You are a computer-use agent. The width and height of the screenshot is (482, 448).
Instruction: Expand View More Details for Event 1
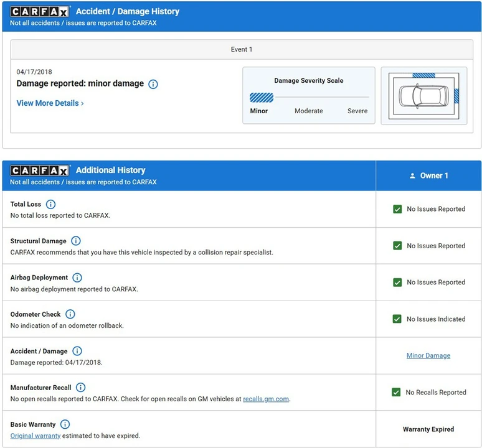coord(50,103)
